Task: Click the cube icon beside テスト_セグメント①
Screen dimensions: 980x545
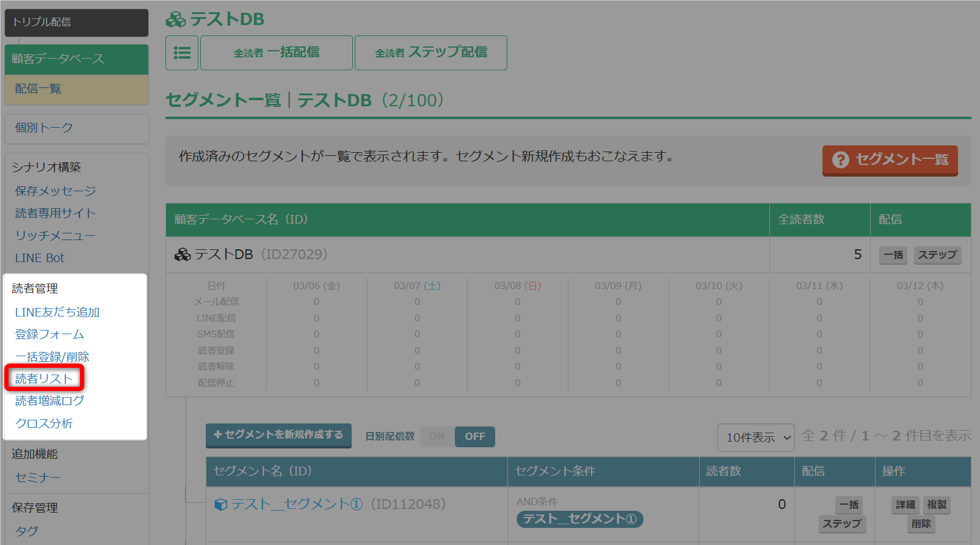Action: pyautogui.click(x=221, y=505)
